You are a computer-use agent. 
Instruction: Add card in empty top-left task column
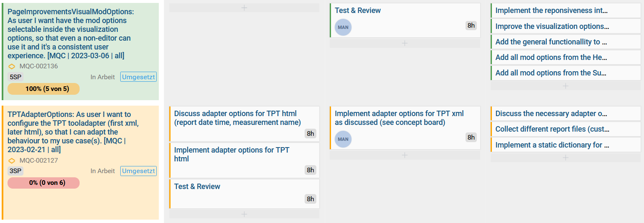244,8
